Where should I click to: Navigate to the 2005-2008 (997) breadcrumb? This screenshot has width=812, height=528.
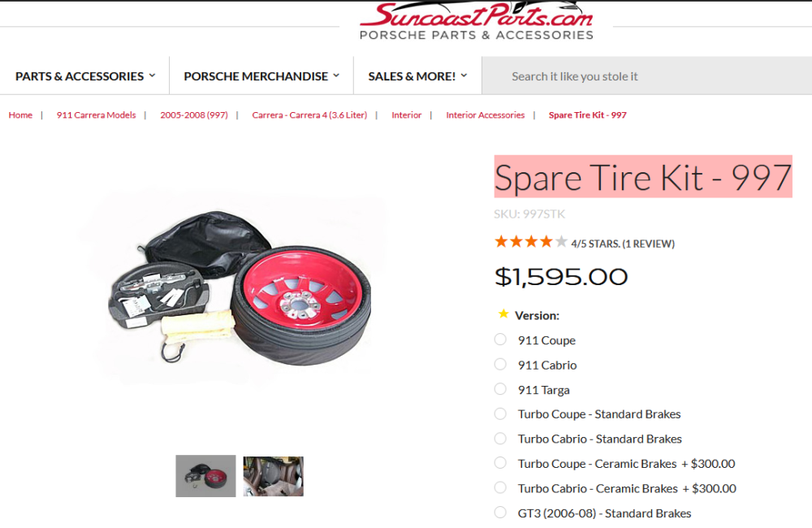(x=194, y=115)
